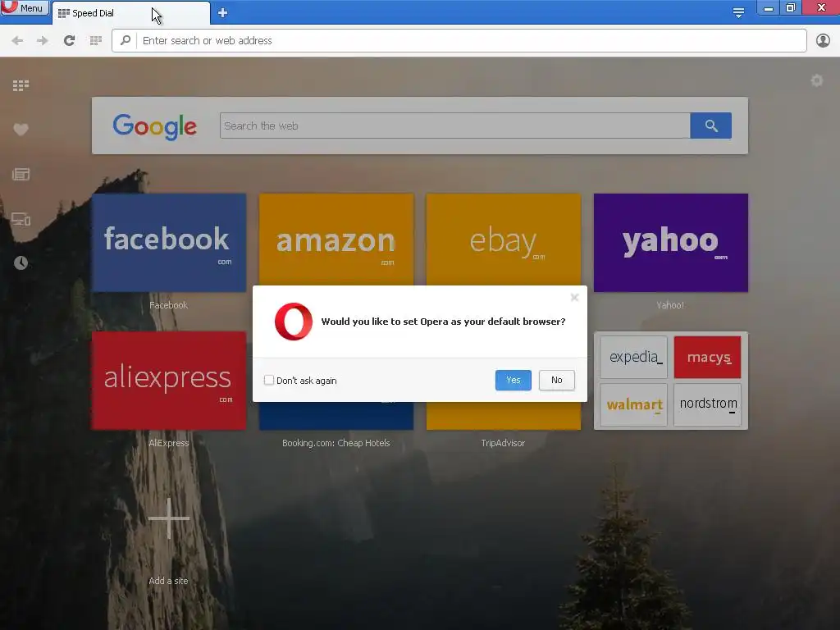The height and width of the screenshot is (630, 840).
Task: Open the user account profile icon
Action: pyautogui.click(x=823, y=41)
